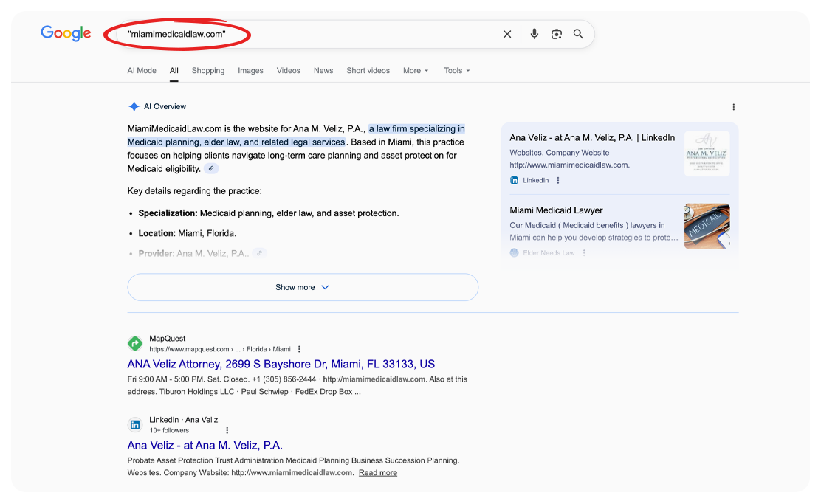Screen dimensions: 821x504
Task: Open ANA Veliz Attorney MapQuest result
Action: [x=281, y=364]
